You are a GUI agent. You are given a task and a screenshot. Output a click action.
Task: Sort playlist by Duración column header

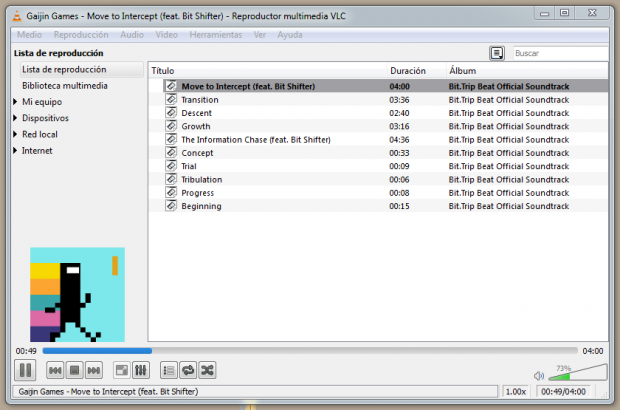(x=417, y=71)
